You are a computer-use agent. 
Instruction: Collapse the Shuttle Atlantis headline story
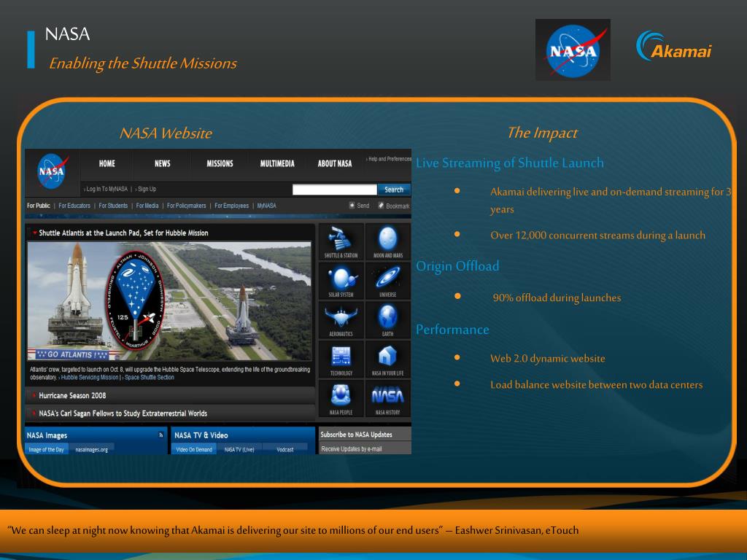[35, 233]
